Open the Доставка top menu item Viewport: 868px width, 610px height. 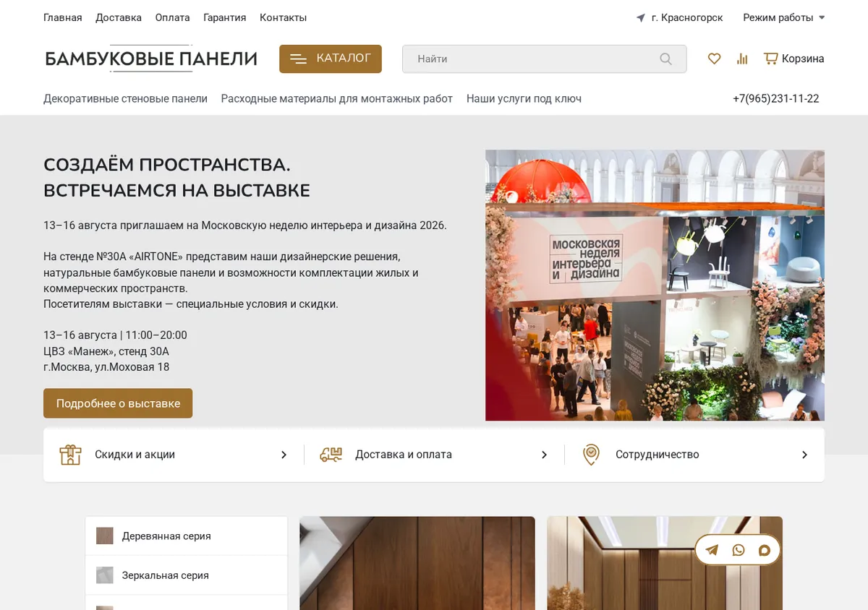119,17
